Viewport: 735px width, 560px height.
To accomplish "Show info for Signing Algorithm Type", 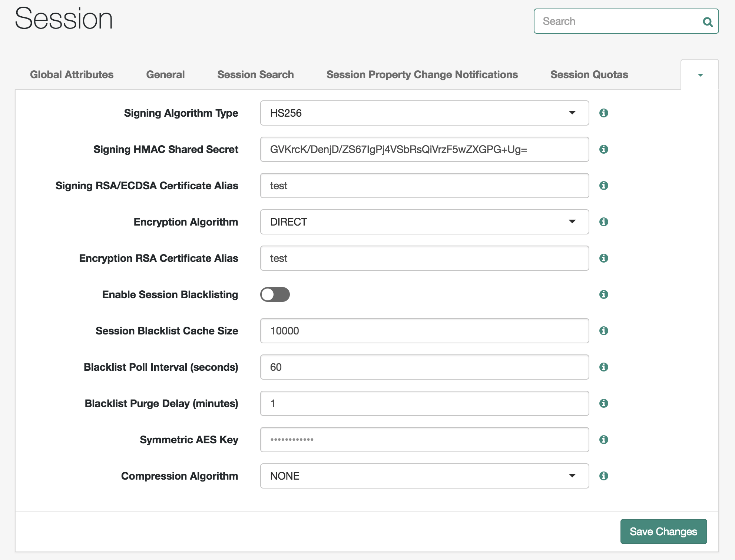I will (604, 113).
